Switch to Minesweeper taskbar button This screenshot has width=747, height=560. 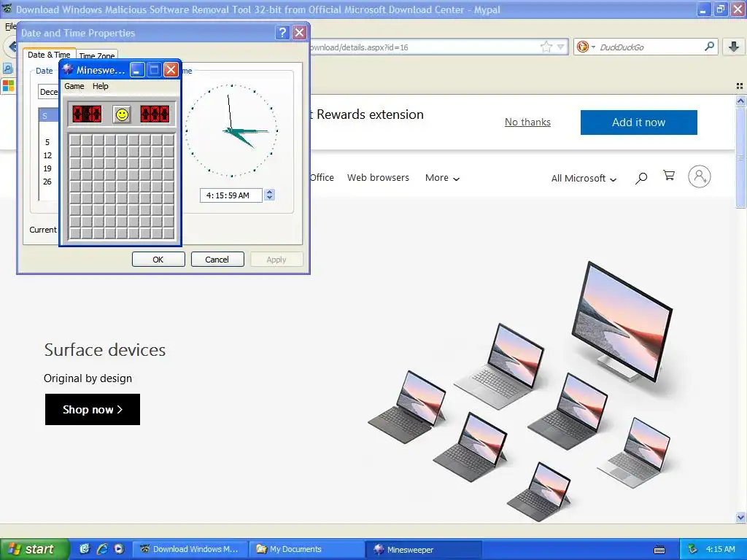click(424, 549)
